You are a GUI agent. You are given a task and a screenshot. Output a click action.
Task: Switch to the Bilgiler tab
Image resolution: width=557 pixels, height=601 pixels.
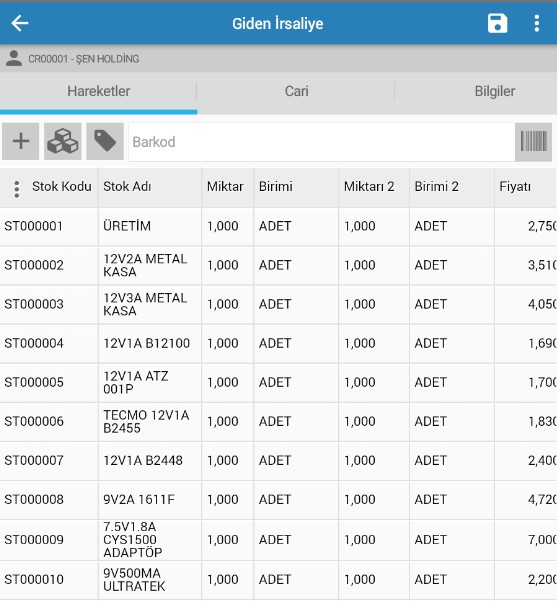point(495,91)
